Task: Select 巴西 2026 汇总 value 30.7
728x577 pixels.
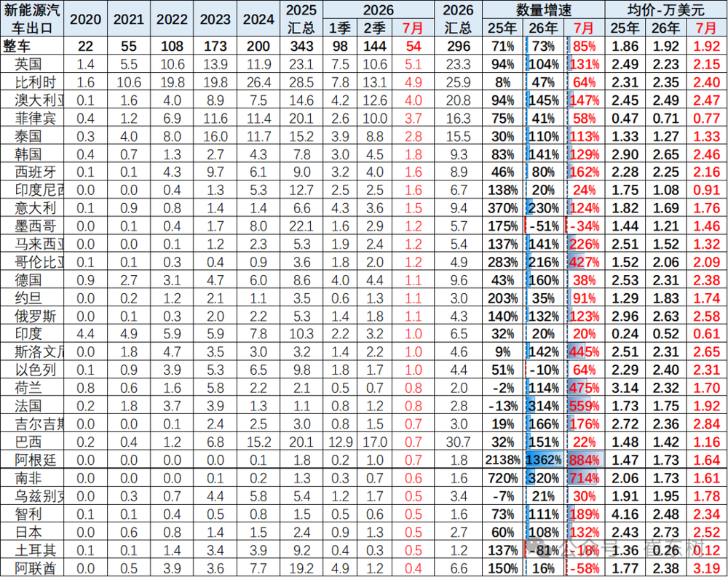Action: (x=458, y=442)
